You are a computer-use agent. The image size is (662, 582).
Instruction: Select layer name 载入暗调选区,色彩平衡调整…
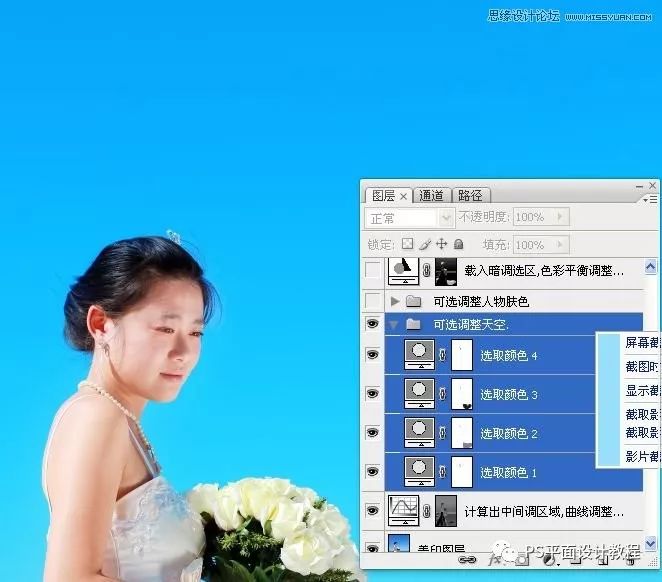(544, 271)
